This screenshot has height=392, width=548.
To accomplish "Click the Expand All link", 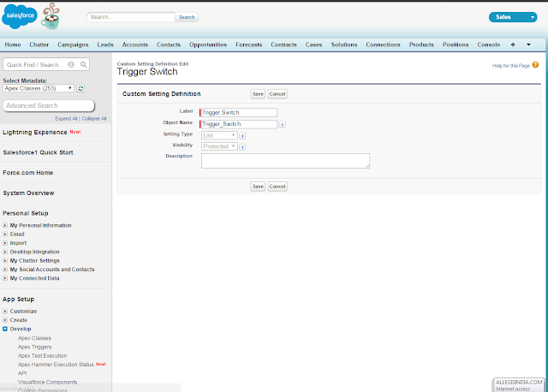I will (66, 119).
